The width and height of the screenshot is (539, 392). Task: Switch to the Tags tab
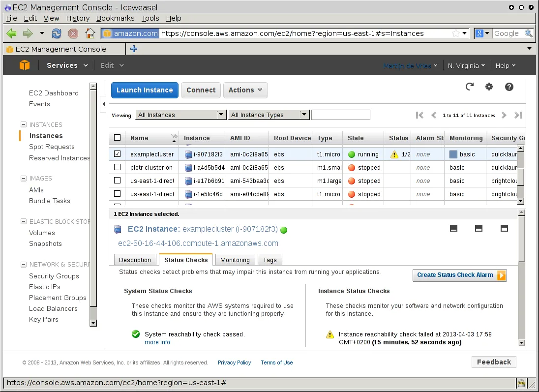(x=270, y=260)
